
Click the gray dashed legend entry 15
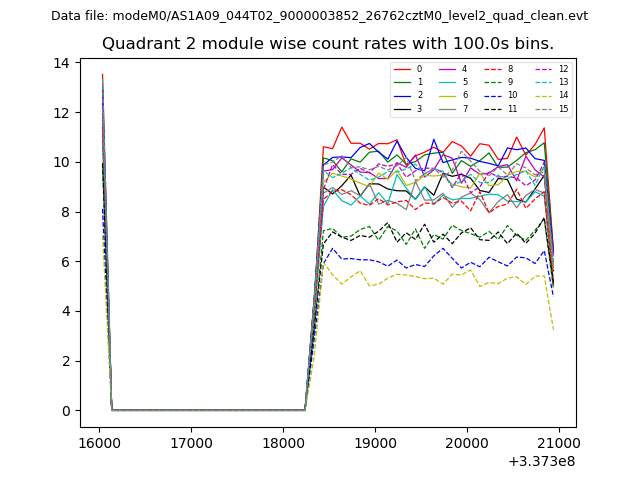coord(550,109)
